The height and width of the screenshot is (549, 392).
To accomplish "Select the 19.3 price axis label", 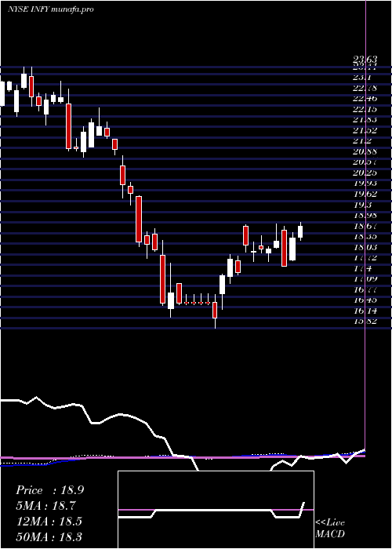I will click(x=362, y=205).
